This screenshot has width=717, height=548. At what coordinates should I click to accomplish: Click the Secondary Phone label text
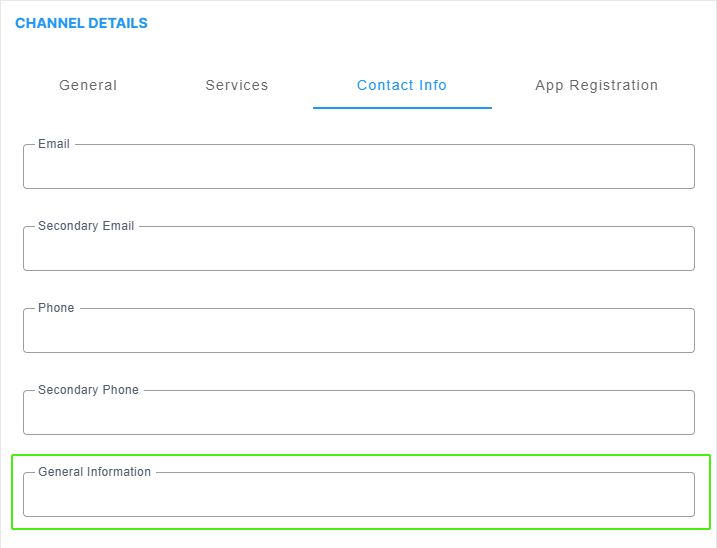tap(88, 390)
